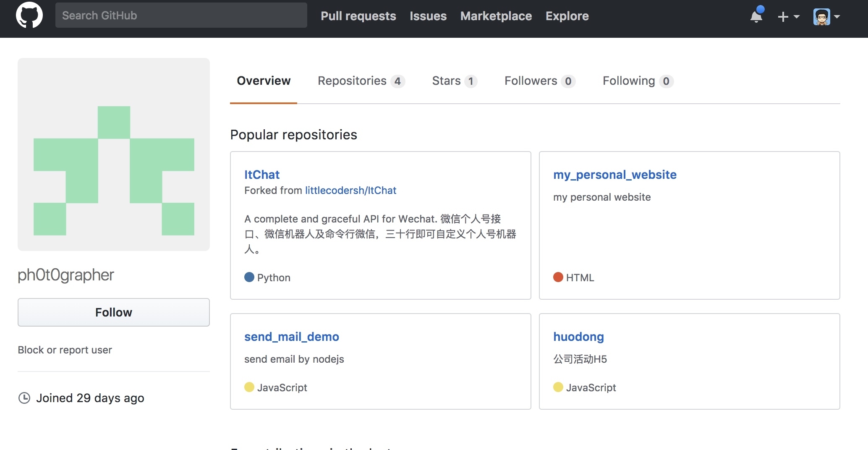Open the huodong repository
This screenshot has height=450, width=868.
coord(578,337)
